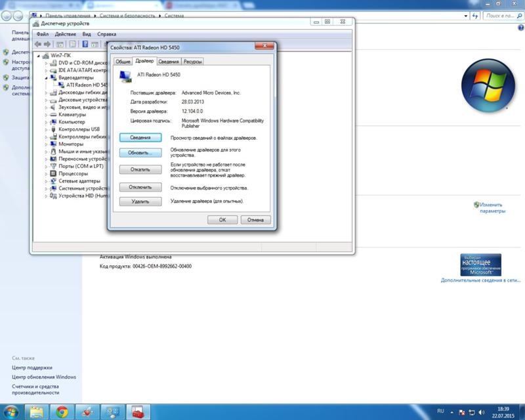Click the blue Help question-mark toolbar icon

point(85,44)
